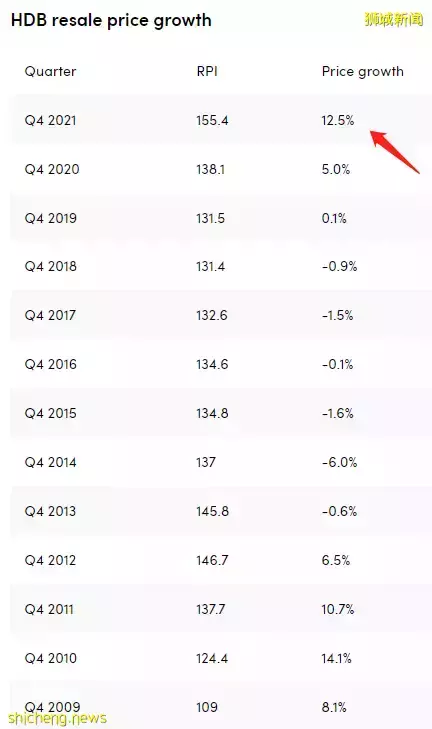Click the HDB resale price growth title

[111, 20]
